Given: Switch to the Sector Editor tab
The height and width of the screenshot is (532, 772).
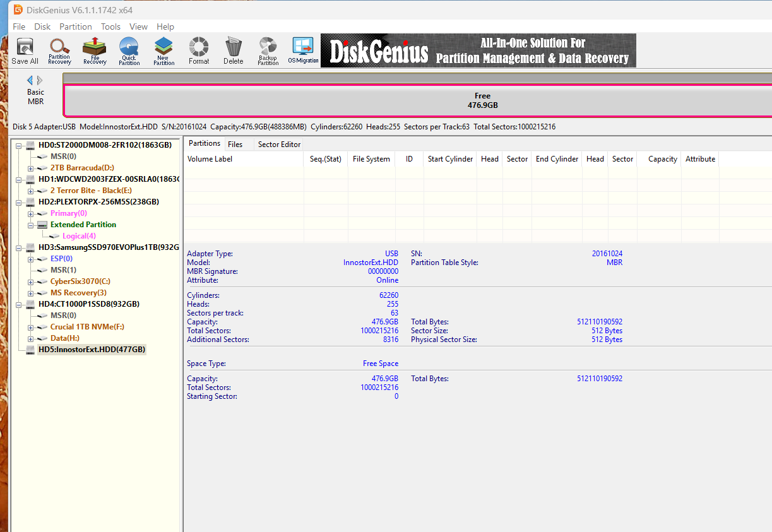Looking at the screenshot, I should 279,145.
